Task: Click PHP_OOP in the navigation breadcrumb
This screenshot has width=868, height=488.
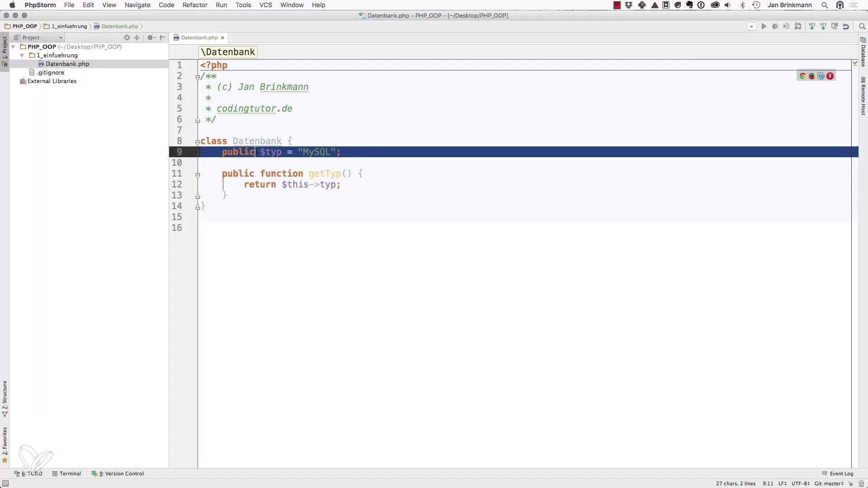Action: click(21, 26)
